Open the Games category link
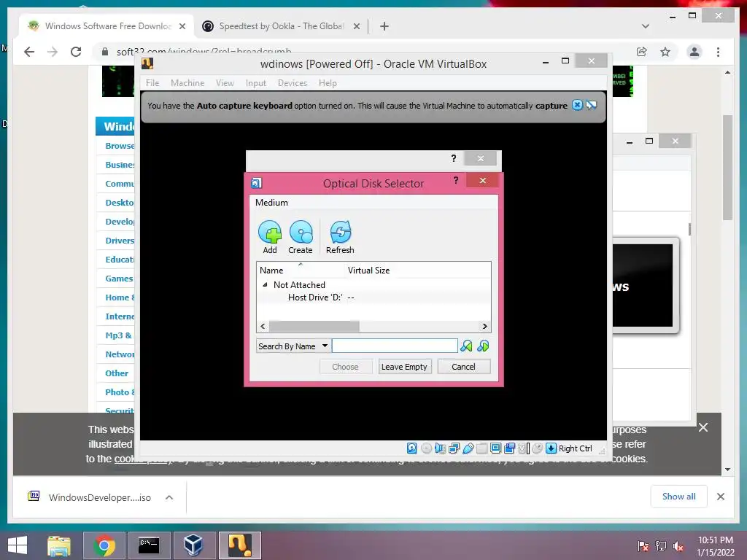The width and height of the screenshot is (747, 560). click(x=119, y=279)
